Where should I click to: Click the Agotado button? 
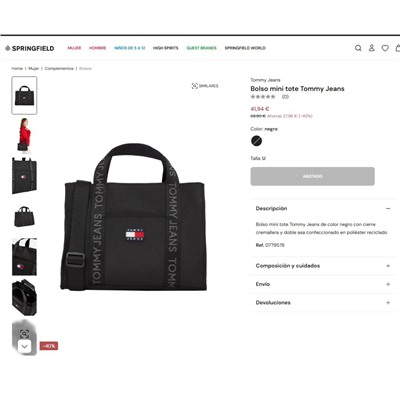pyautogui.click(x=312, y=176)
